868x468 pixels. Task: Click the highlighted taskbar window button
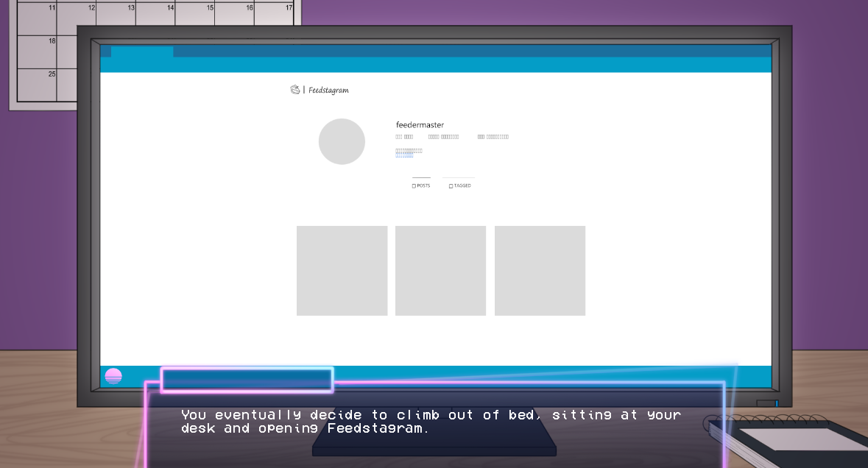(247, 380)
